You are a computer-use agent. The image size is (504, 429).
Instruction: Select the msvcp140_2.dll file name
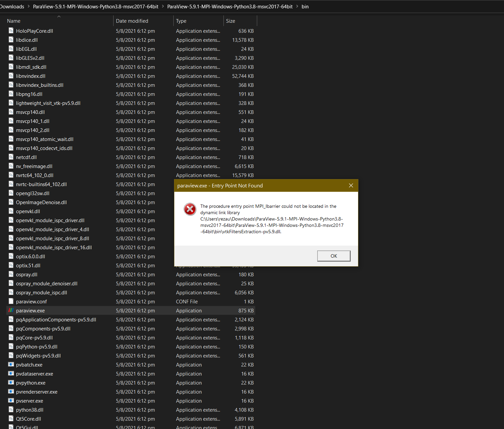[x=33, y=130]
